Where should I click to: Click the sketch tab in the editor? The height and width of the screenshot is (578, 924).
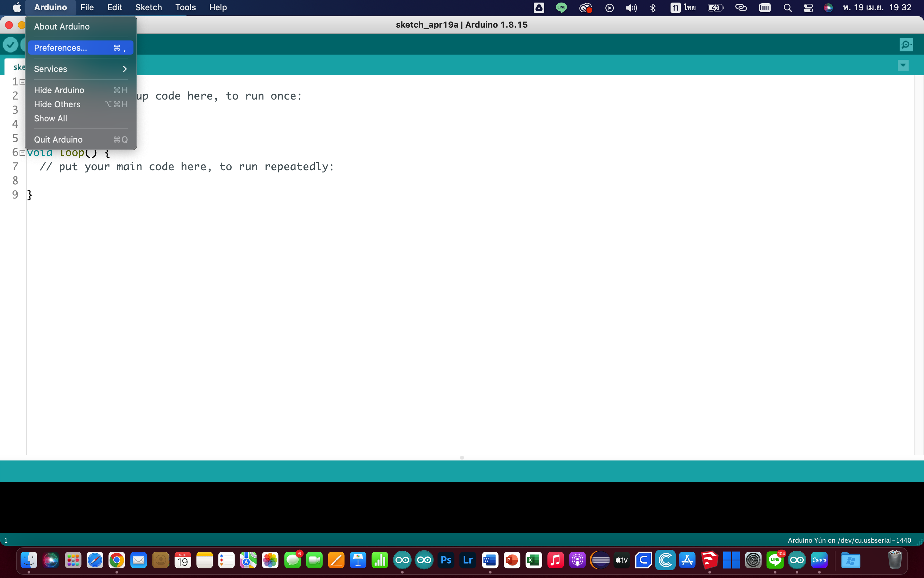click(15, 67)
